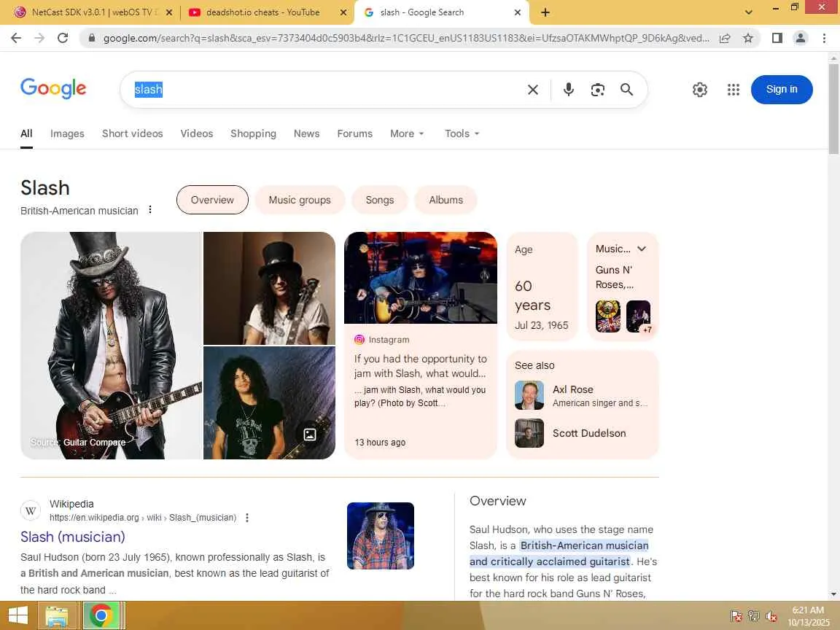This screenshot has height=630, width=840.
Task: Switch to the Shopping tab
Action: click(254, 133)
